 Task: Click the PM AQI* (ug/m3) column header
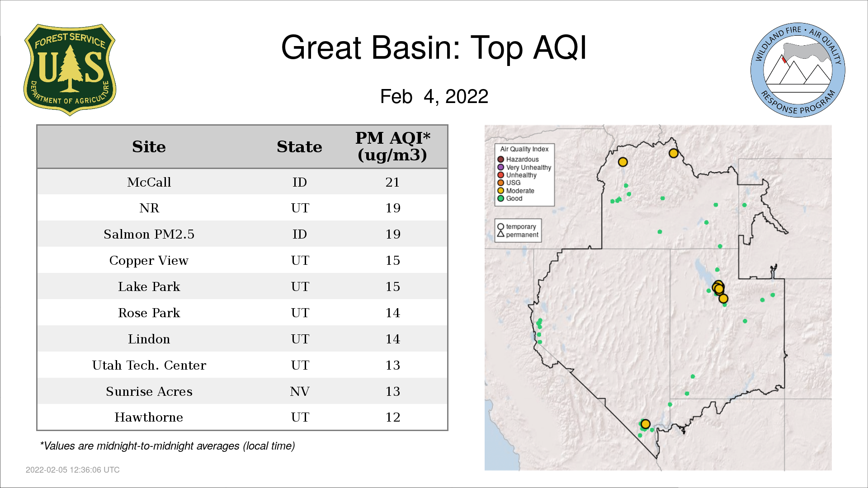(392, 146)
